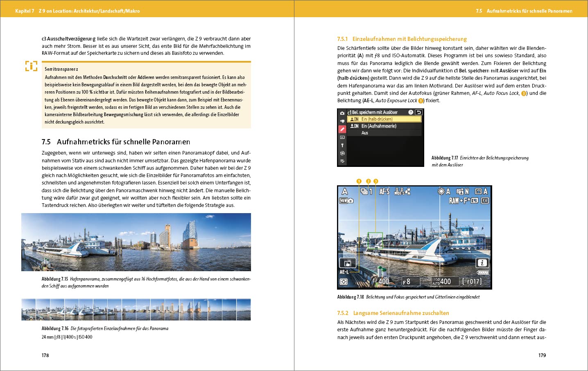Select the "Aus" menu option
Viewport: 588px width, 371px height.
coord(384,133)
